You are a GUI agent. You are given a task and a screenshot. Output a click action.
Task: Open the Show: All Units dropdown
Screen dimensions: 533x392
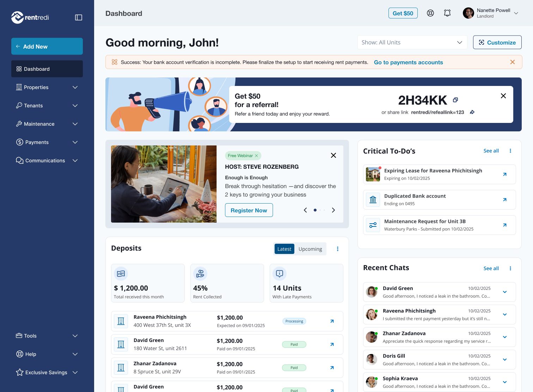412,42
